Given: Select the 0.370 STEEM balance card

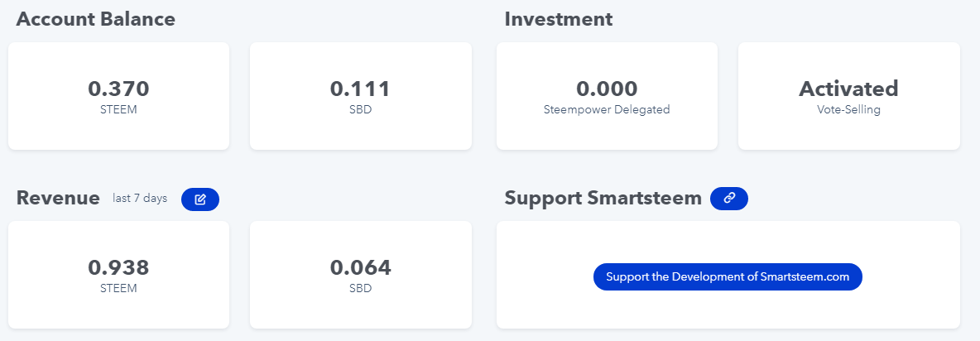Looking at the screenshot, I should (x=118, y=96).
